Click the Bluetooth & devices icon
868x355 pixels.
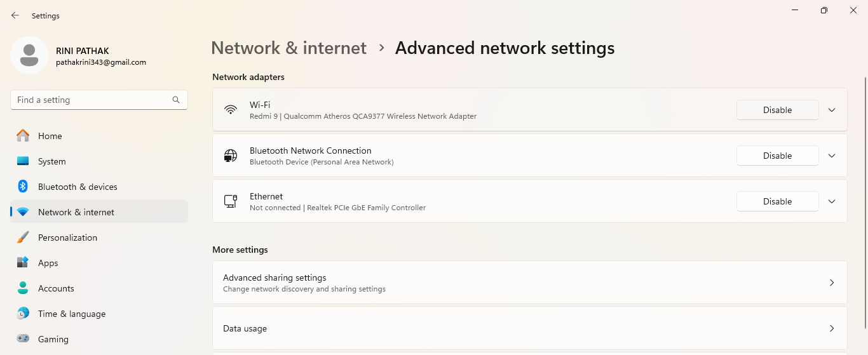pos(23,187)
